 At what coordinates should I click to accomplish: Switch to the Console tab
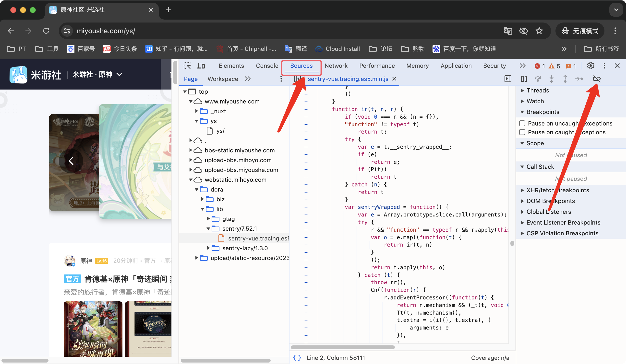tap(267, 66)
